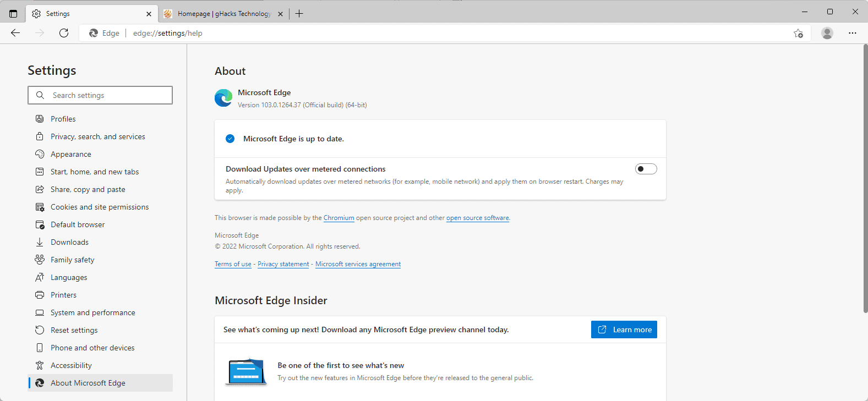
Task: Click the search magnifier icon in Search settings
Action: pyautogui.click(x=40, y=95)
